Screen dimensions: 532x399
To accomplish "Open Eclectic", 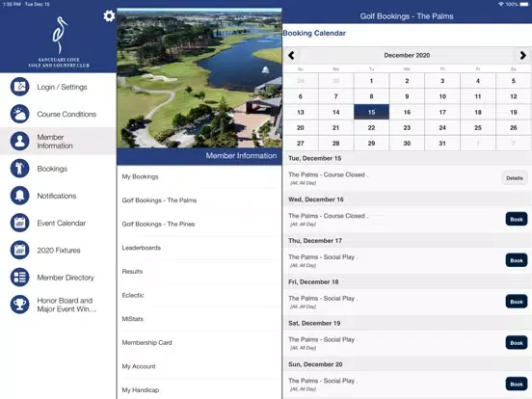I will pyautogui.click(x=199, y=295).
